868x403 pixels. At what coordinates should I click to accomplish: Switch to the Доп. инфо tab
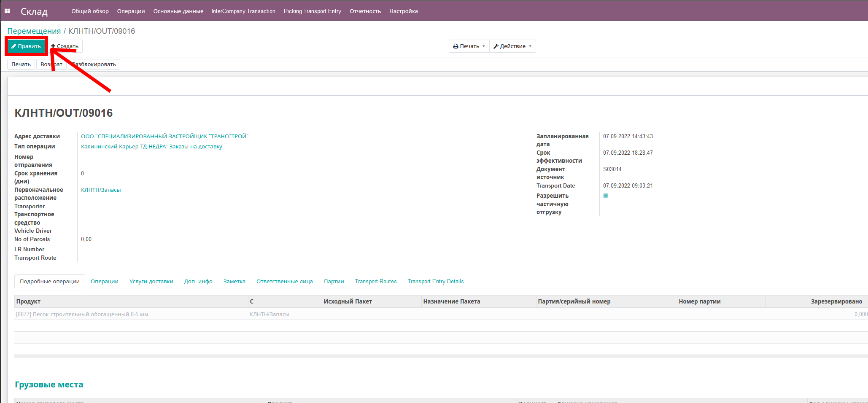tap(198, 281)
